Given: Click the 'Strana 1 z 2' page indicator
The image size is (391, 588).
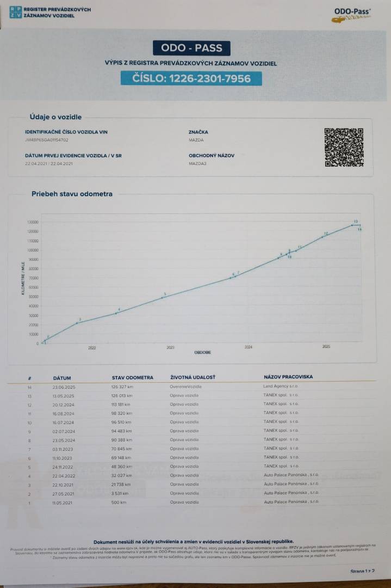Looking at the screenshot, I should coord(362,572).
